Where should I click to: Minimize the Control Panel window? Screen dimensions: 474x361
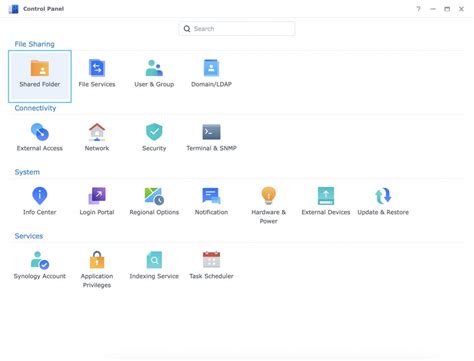pyautogui.click(x=433, y=9)
